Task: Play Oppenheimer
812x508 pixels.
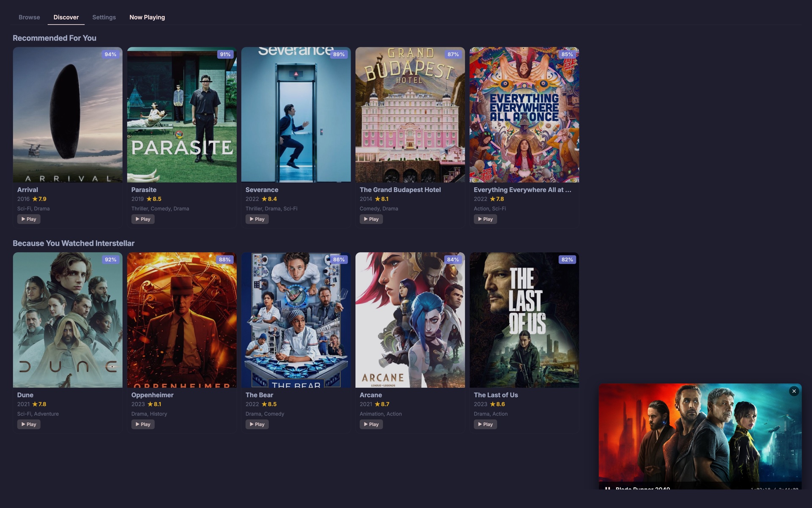Action: [143, 424]
